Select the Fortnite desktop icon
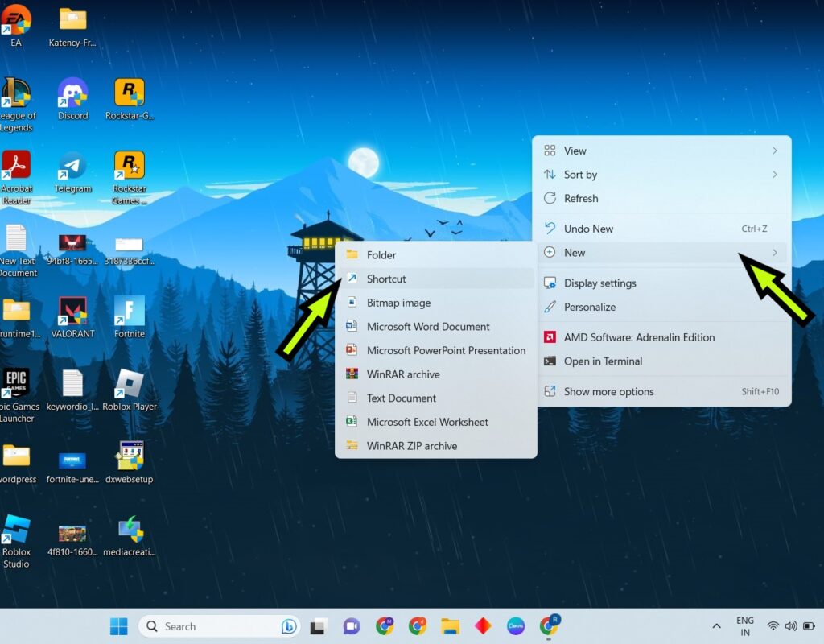Image resolution: width=824 pixels, height=644 pixels. pos(129,310)
